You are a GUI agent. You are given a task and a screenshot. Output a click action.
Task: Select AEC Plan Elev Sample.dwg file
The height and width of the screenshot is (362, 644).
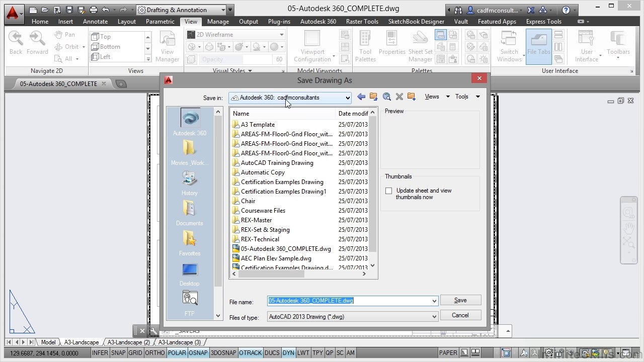(276, 258)
